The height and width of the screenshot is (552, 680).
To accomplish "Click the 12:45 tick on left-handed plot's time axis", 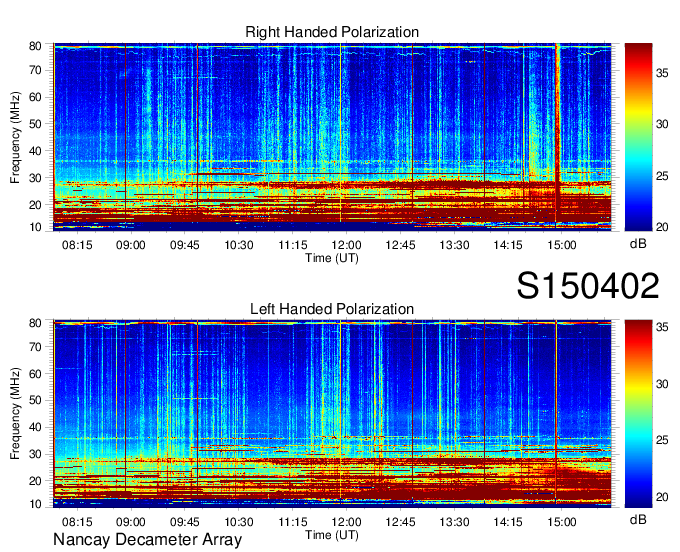I will [400, 522].
